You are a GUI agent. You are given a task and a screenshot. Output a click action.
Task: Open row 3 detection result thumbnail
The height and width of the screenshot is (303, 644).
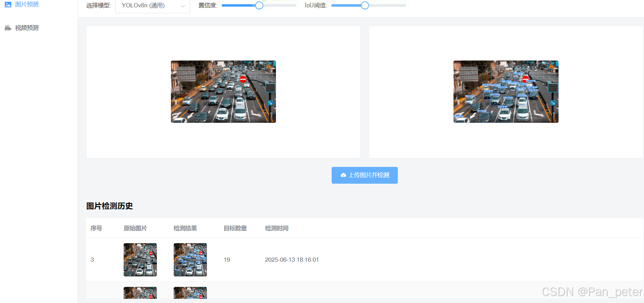[190, 260]
